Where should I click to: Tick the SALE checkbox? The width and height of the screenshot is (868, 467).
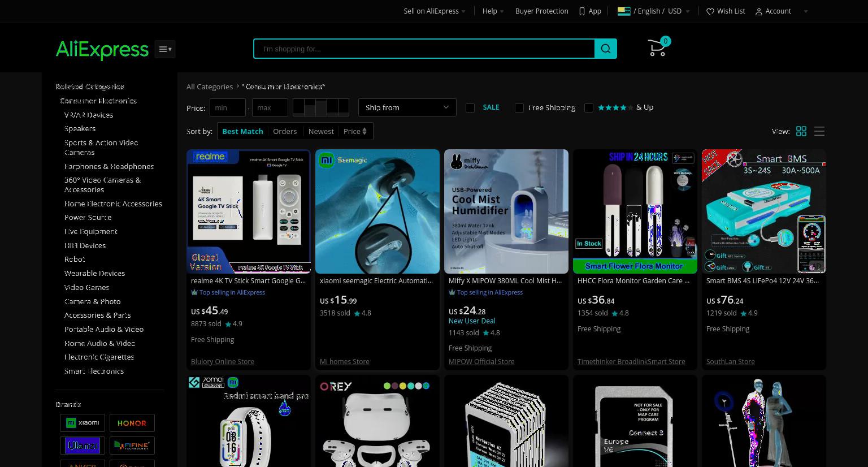(470, 107)
